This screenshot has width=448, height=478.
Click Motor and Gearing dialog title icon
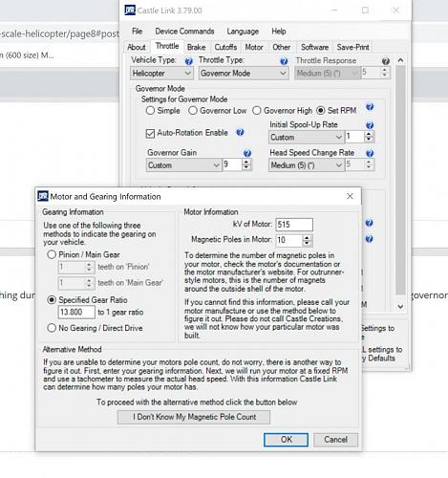43,196
